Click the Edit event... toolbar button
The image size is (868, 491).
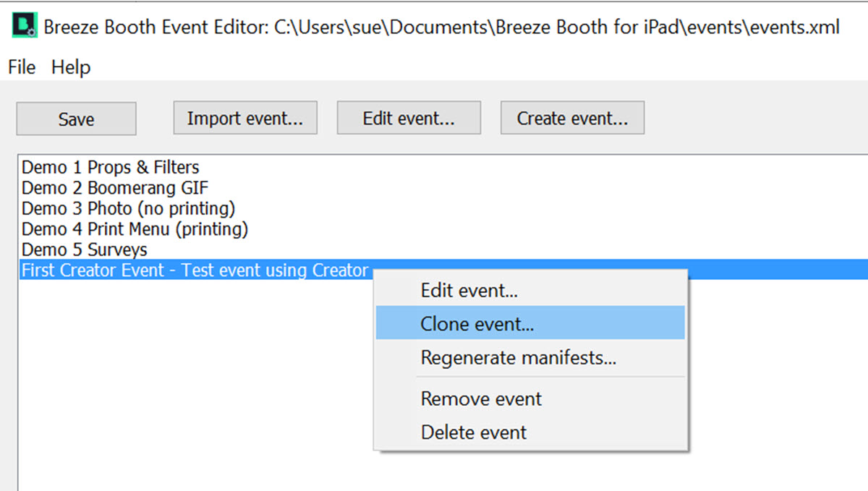(409, 119)
